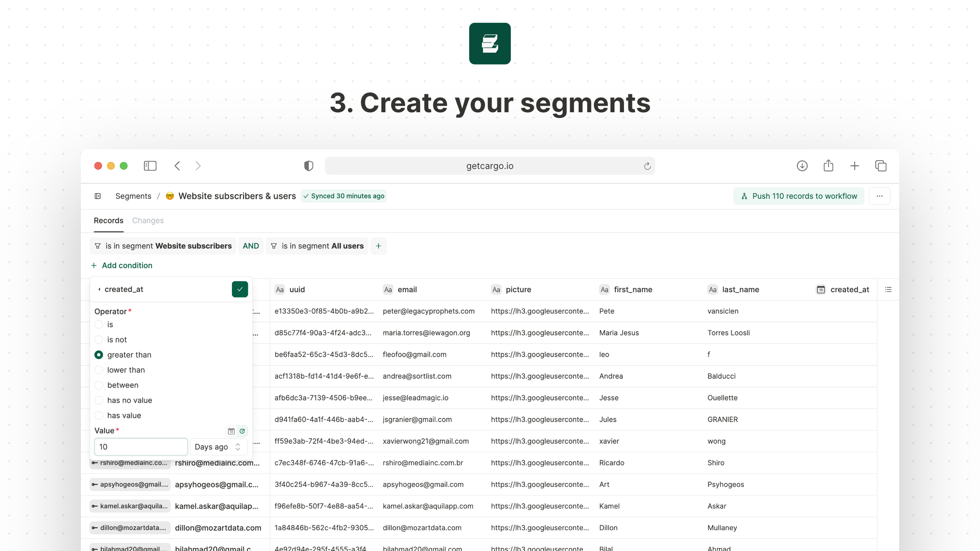Click the browser share icon
This screenshot has height=551, width=980.
[828, 166]
